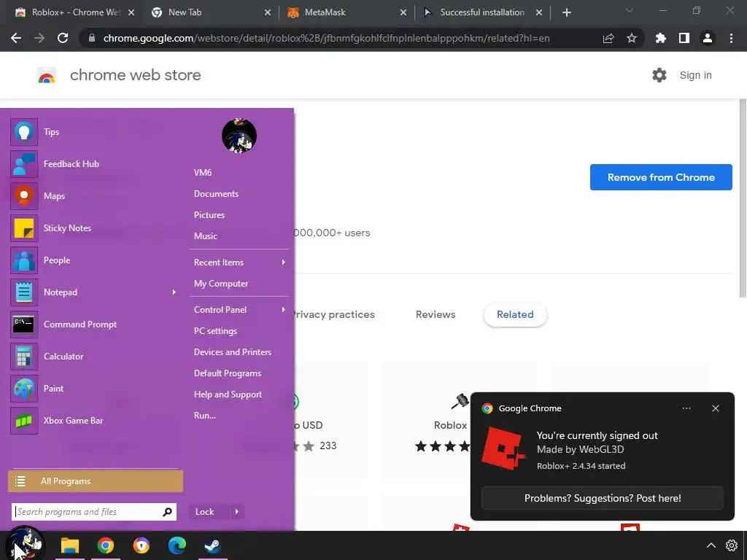Viewport: 747px width, 560px height.
Task: Switch to New Tab browser tab
Action: tap(209, 12)
